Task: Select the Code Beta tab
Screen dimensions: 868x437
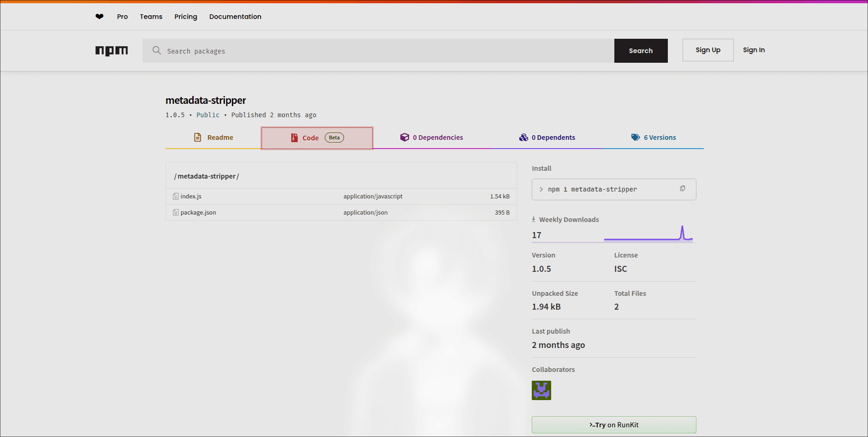Action: pos(317,138)
